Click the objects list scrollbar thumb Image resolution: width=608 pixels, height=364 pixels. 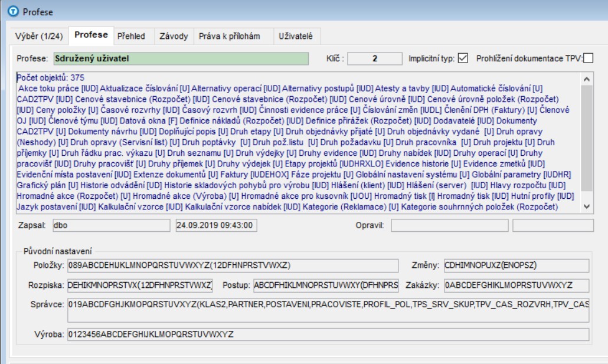(586, 142)
